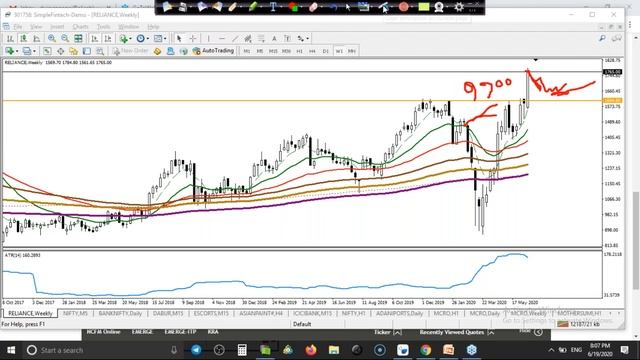Select the text label tool
The height and width of the screenshot is (360, 640).
point(287,38)
